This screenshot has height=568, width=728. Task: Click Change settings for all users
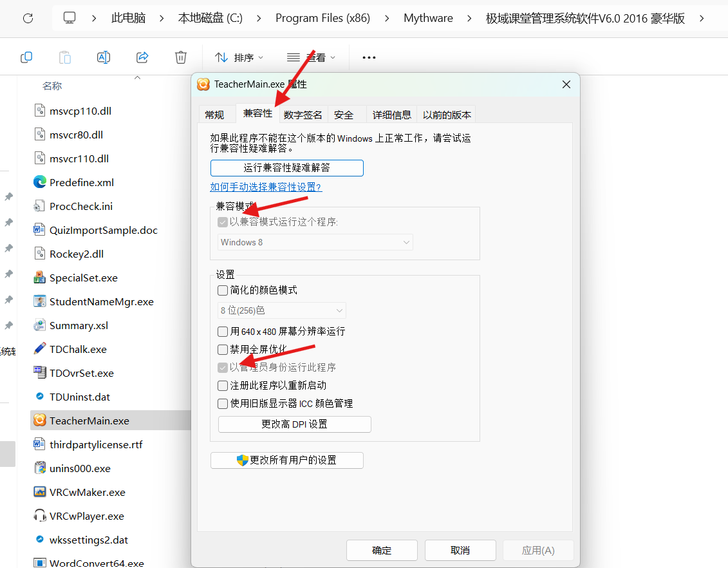point(287,460)
